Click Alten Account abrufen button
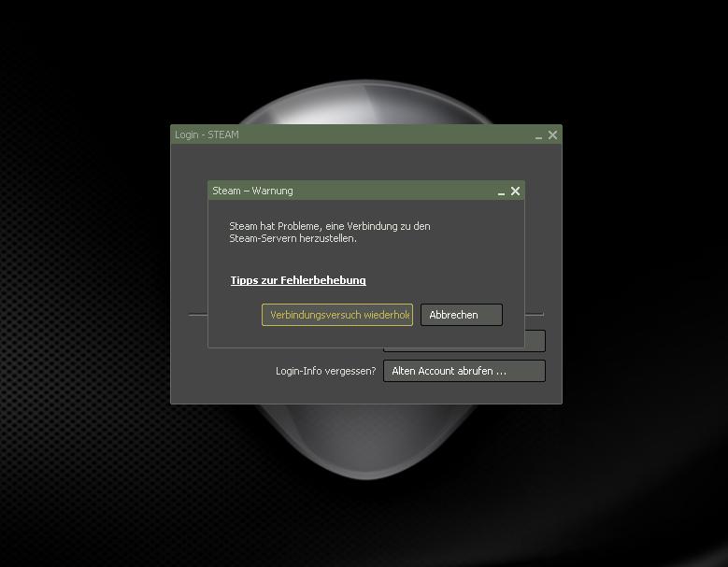 pos(464,371)
